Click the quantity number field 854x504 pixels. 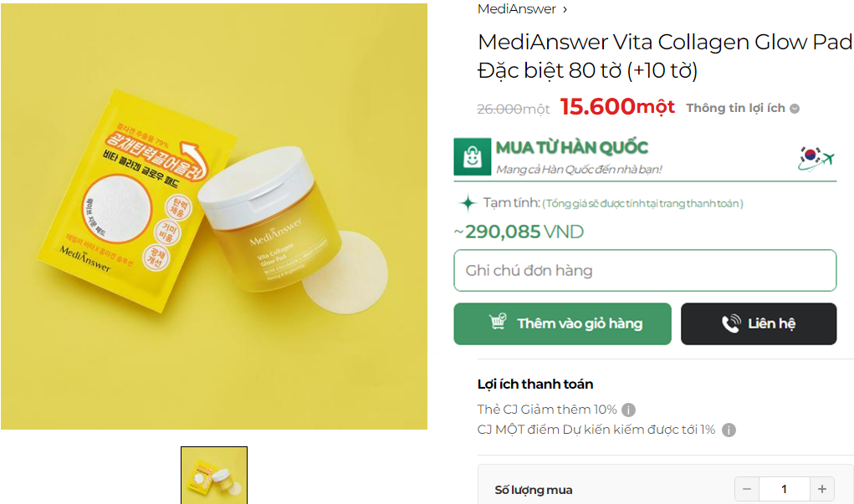(785, 489)
